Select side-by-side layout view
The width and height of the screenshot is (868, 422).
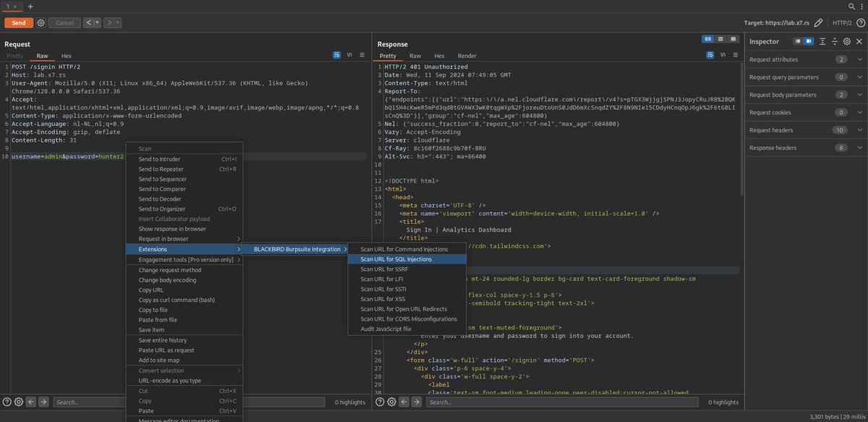708,38
